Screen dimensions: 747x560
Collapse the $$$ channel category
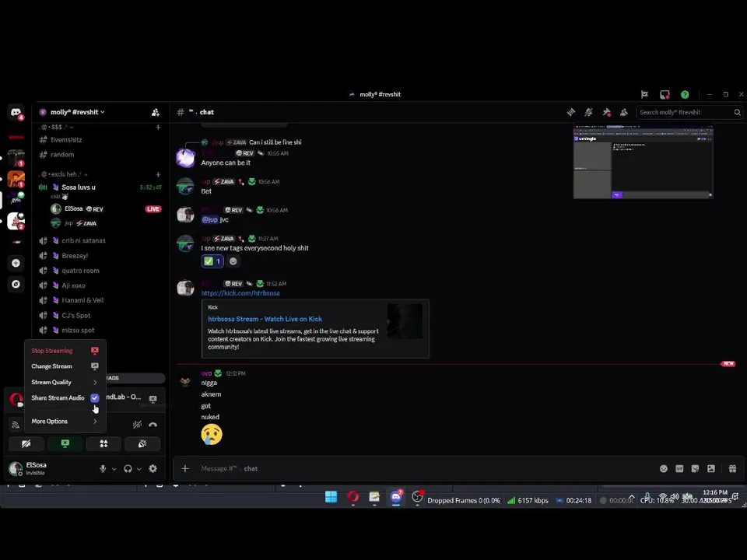(56, 127)
